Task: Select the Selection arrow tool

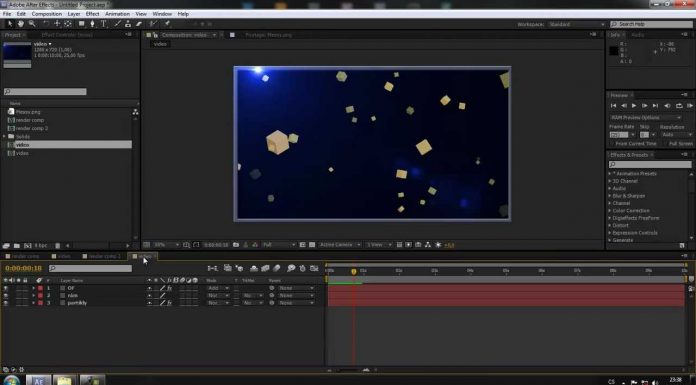Action: tap(10, 24)
